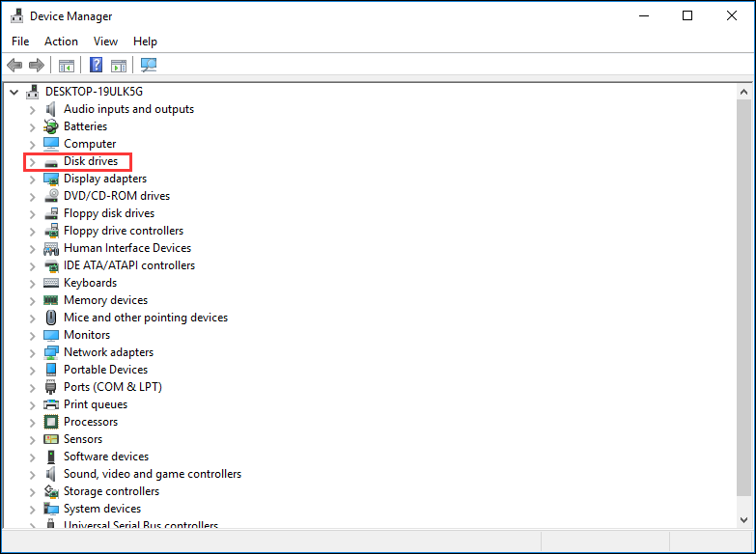The height and width of the screenshot is (554, 756).
Task: Click the Disk drives icon
Action: click(x=50, y=163)
